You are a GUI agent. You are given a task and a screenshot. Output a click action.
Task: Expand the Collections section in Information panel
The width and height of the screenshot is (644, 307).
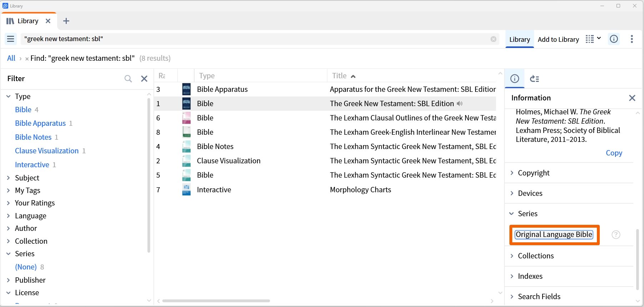pyautogui.click(x=512, y=256)
